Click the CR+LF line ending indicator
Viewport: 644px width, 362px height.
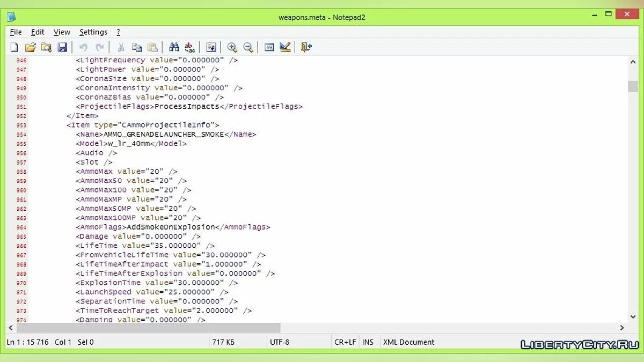pos(345,342)
